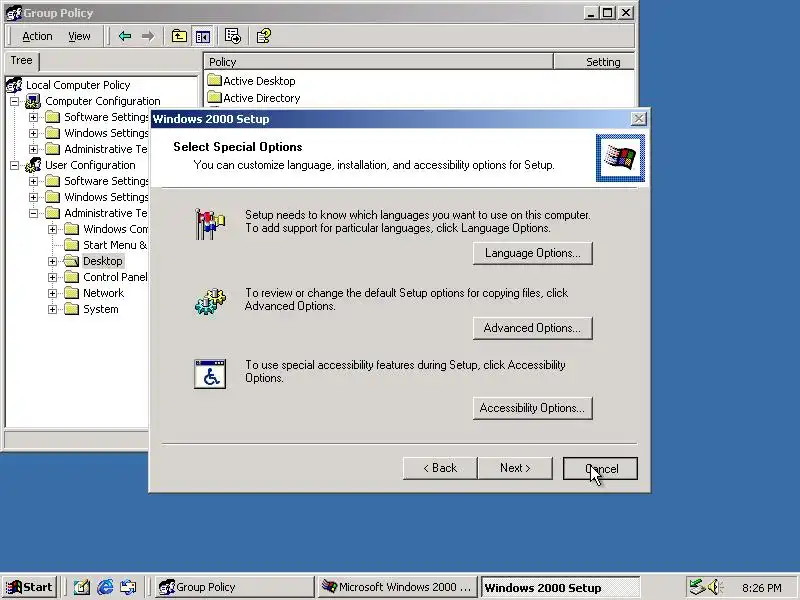The image size is (800, 600).
Task: Click Show Desktop quick launch icon
Action: point(82,587)
